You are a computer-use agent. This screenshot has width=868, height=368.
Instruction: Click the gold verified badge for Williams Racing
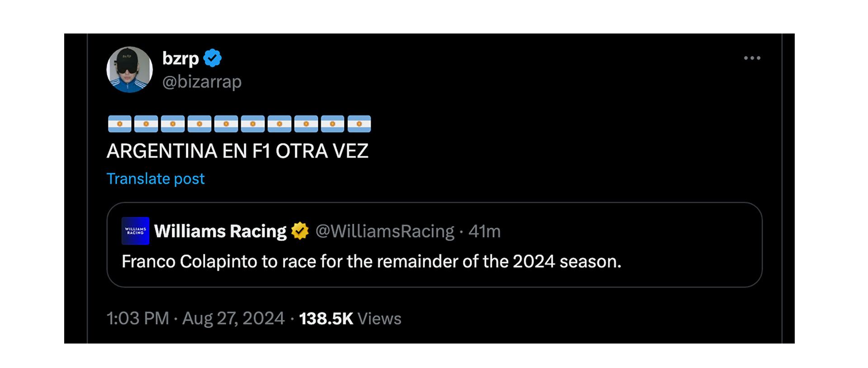[x=300, y=231]
